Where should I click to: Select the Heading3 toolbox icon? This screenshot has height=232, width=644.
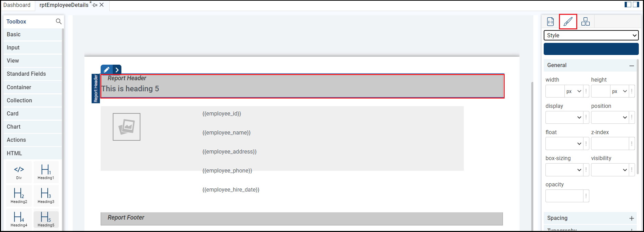(x=46, y=195)
